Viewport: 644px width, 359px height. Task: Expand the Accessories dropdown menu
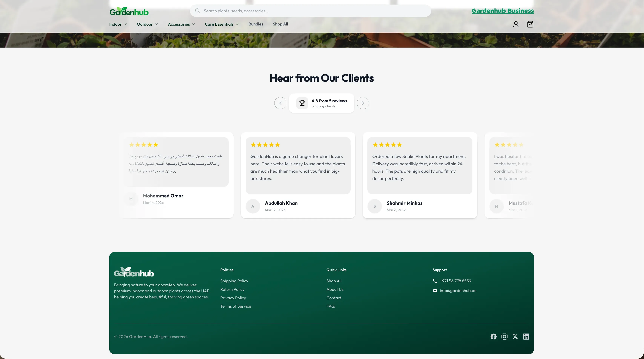(181, 24)
